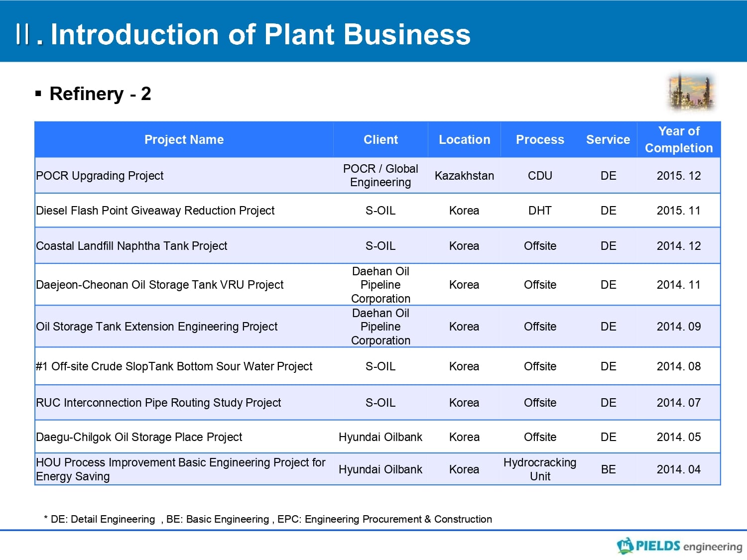
Task: Click the 'Project Name' column header
Action: (x=184, y=139)
